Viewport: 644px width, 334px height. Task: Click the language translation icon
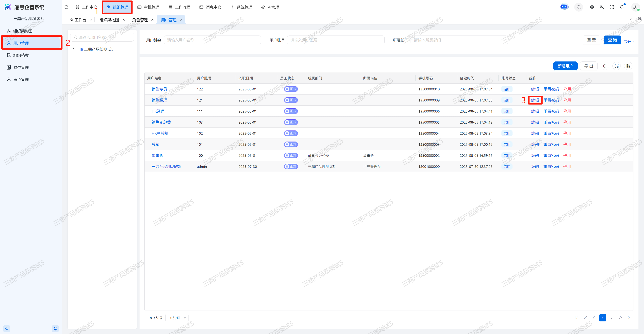coord(602,7)
